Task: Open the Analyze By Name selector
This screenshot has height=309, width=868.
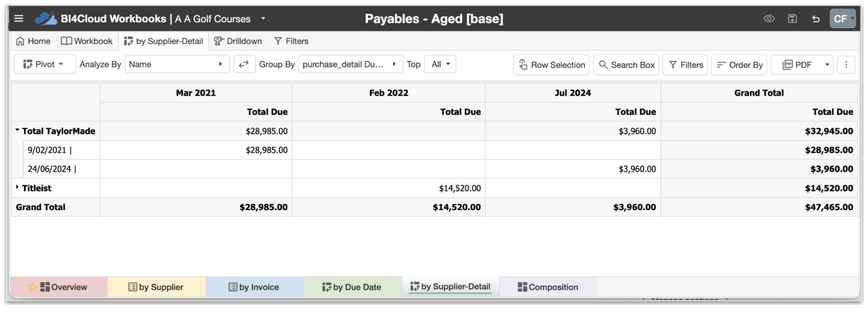Action: click(x=177, y=64)
